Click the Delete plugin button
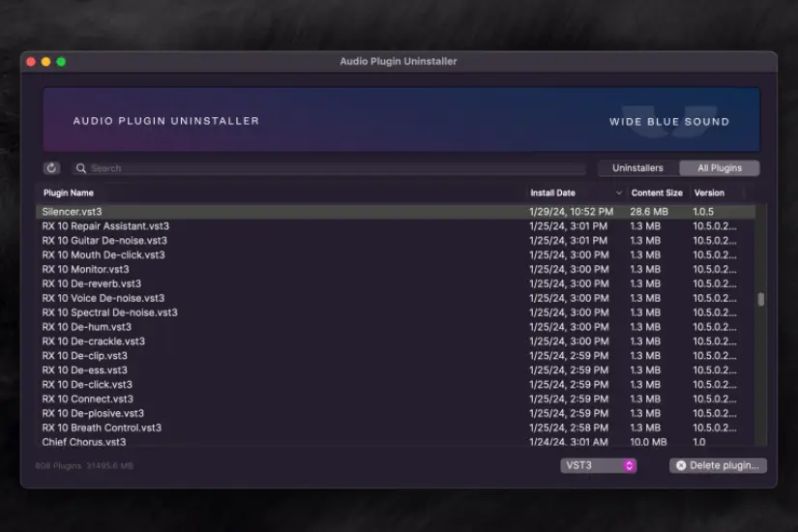Image resolution: width=798 pixels, height=532 pixels. point(718,465)
